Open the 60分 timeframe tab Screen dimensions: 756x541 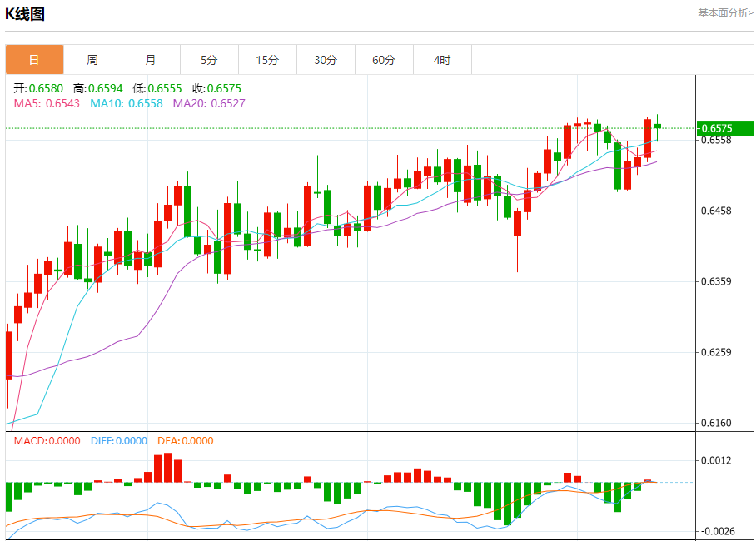385,60
